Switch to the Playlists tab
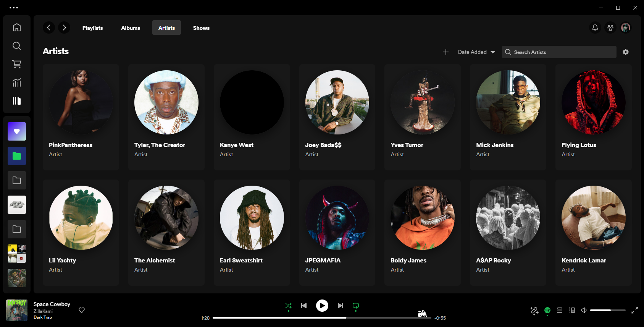This screenshot has width=644, height=327. (93, 28)
